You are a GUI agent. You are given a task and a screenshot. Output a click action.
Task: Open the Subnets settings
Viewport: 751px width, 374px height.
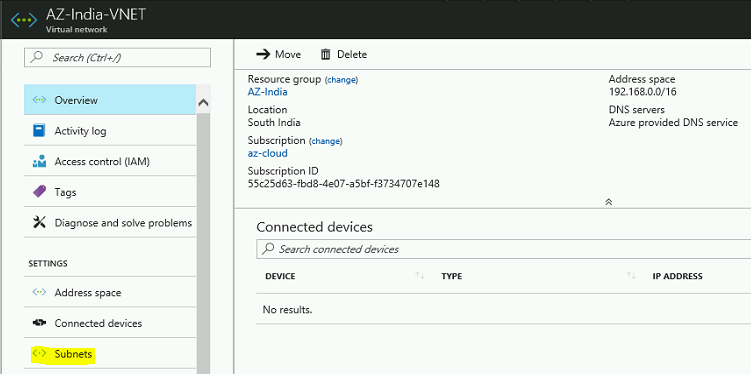click(110, 353)
